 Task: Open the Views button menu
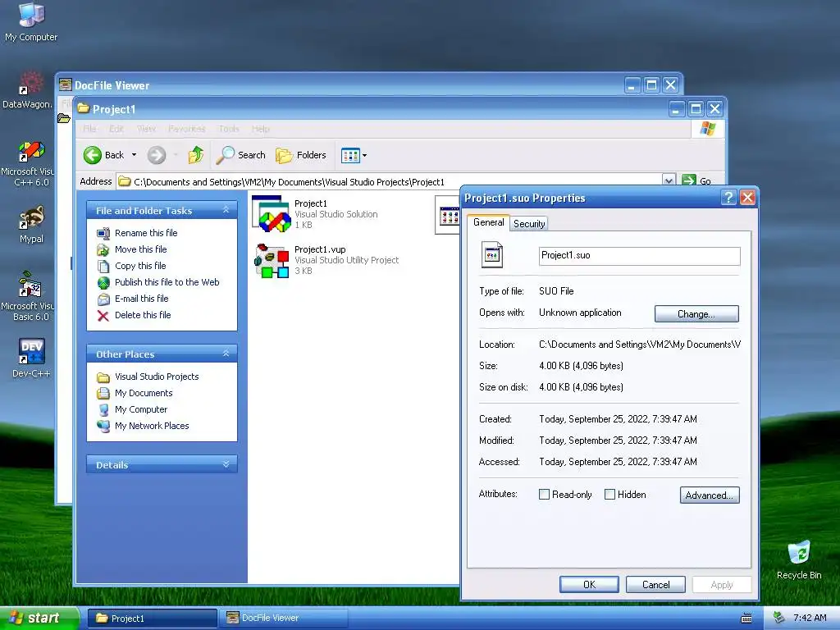(x=354, y=155)
